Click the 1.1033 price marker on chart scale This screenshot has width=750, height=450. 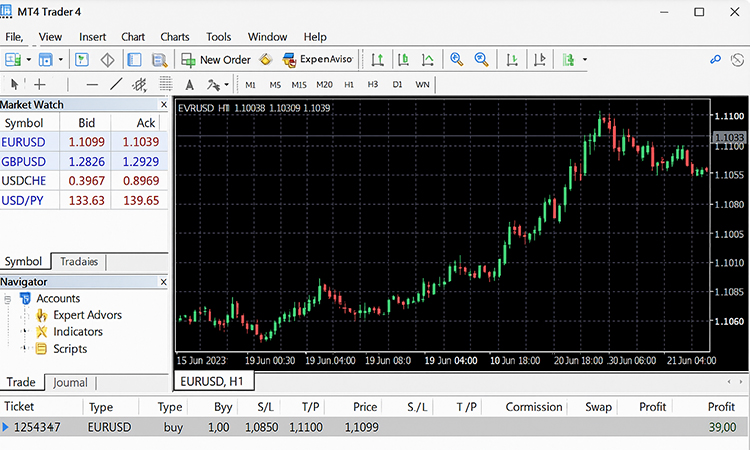point(728,136)
